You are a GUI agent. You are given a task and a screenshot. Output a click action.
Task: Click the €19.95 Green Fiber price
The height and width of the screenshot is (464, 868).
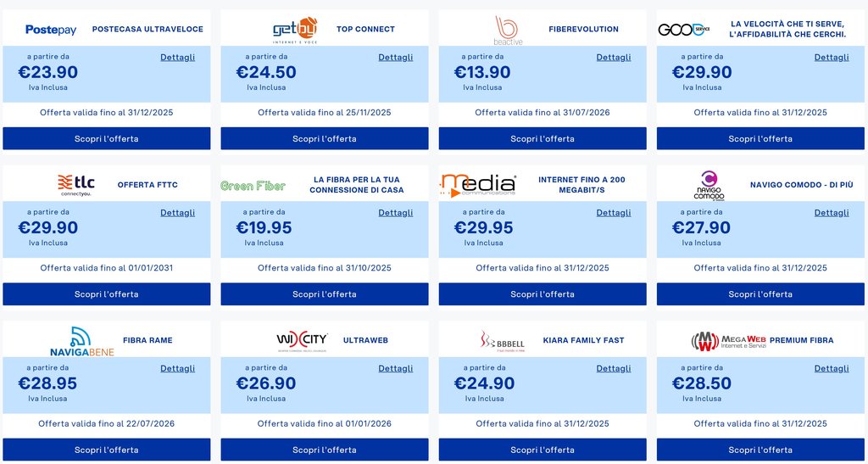pyautogui.click(x=265, y=227)
